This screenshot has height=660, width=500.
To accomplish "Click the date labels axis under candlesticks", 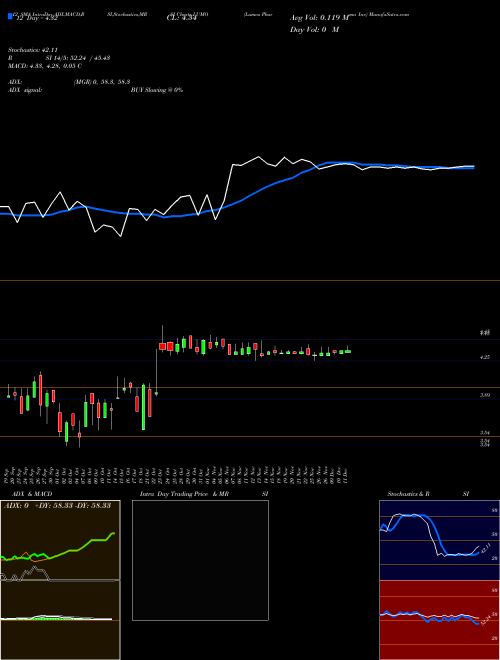I will (x=177, y=475).
